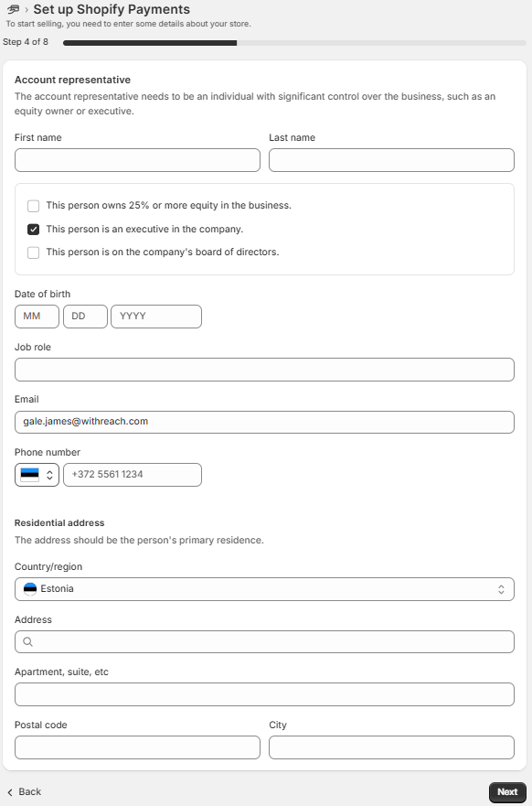
Task: Select the Job role text field
Action: 264,369
